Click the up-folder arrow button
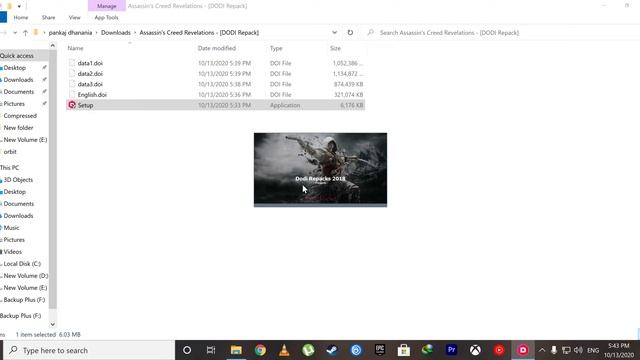Screen dimensions: 640x360 point(25,33)
